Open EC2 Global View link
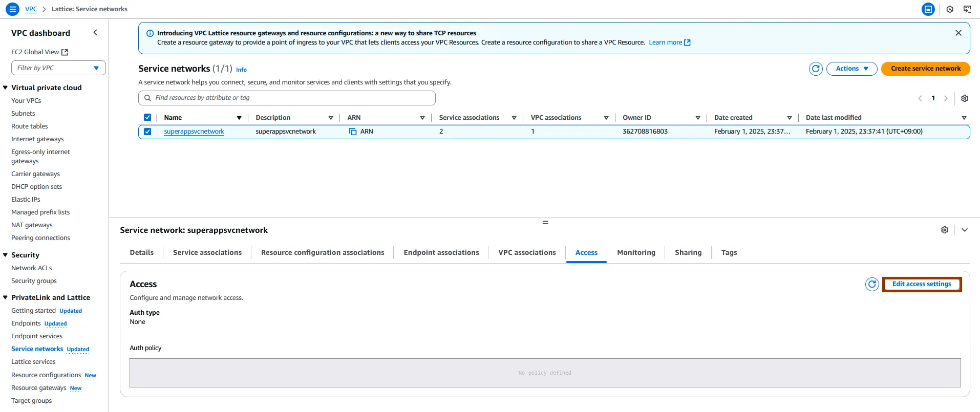 35,52
